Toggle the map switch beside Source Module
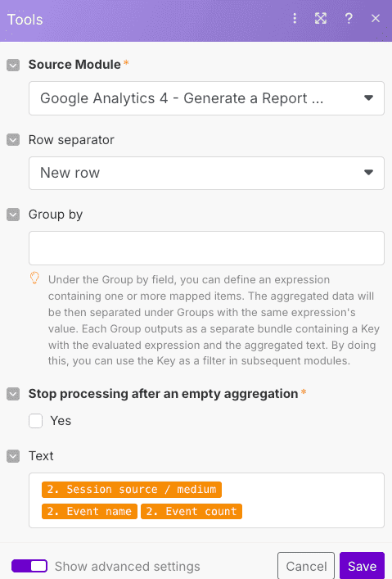392x579 pixels. pos(13,66)
